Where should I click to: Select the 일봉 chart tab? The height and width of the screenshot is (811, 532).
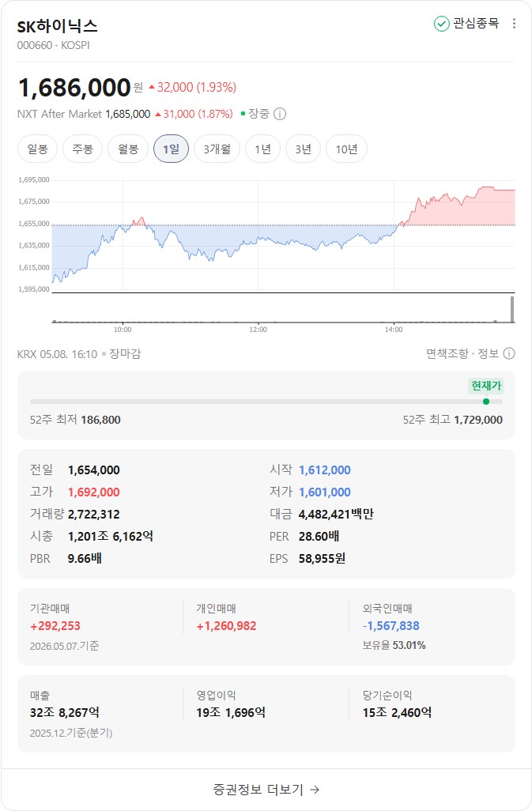point(38,149)
